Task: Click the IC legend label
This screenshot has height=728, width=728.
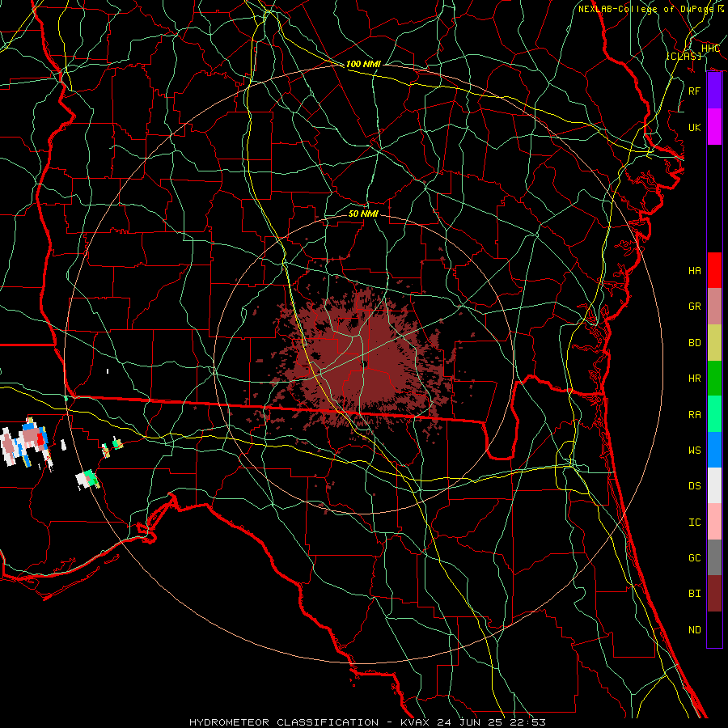Action: tap(695, 523)
